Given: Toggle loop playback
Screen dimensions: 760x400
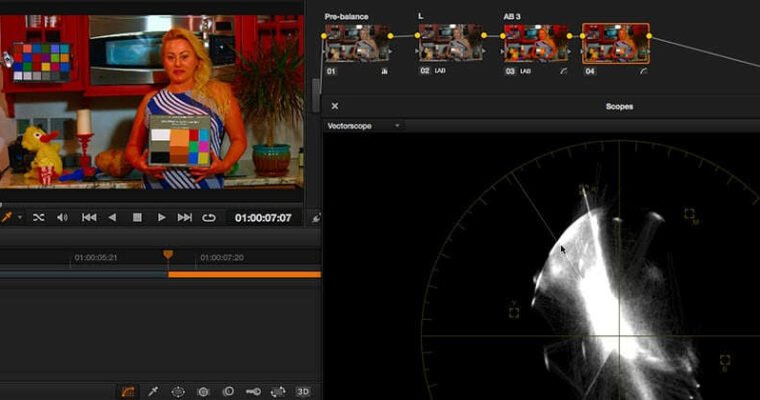Looking at the screenshot, I should click(209, 218).
